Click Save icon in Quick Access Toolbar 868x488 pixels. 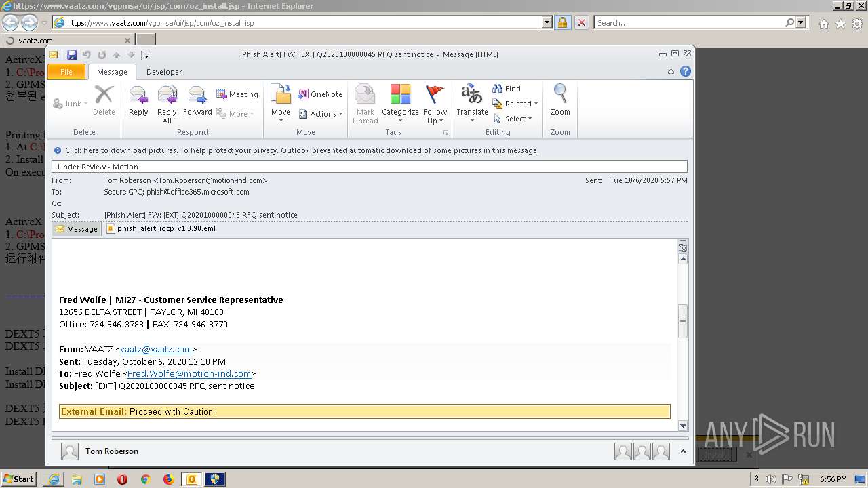point(71,55)
